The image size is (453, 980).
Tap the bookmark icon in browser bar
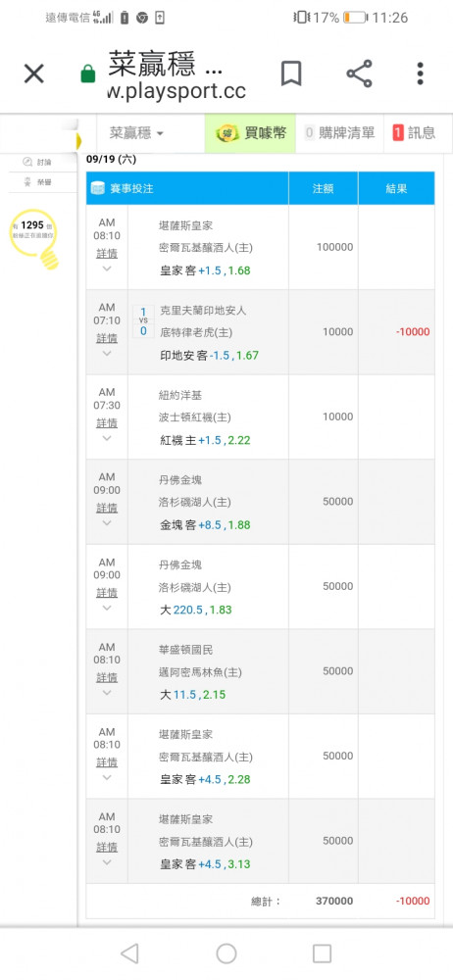pos(291,73)
